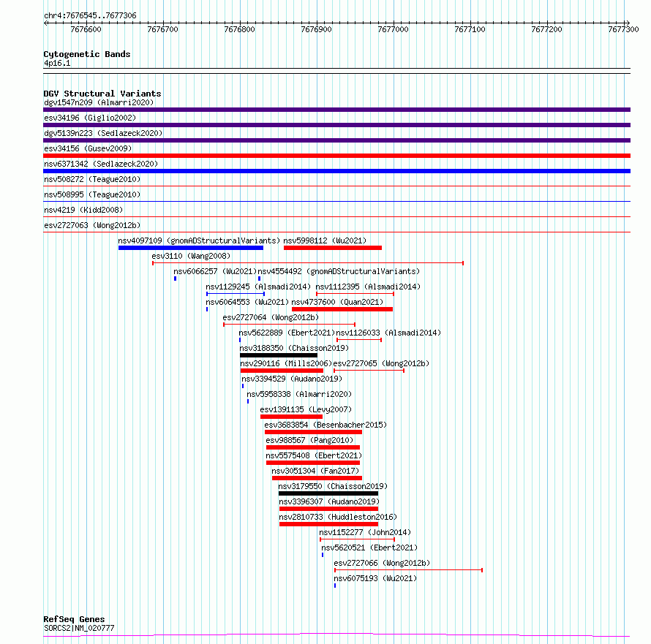
Task: Click nsv508995 (Teague2010) variant label
Action: [92, 194]
